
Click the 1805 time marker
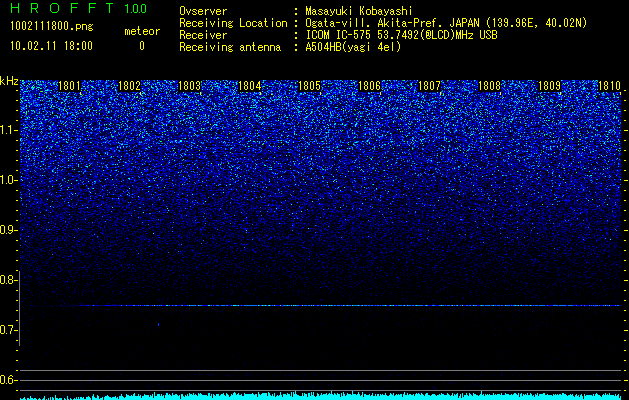[310, 86]
